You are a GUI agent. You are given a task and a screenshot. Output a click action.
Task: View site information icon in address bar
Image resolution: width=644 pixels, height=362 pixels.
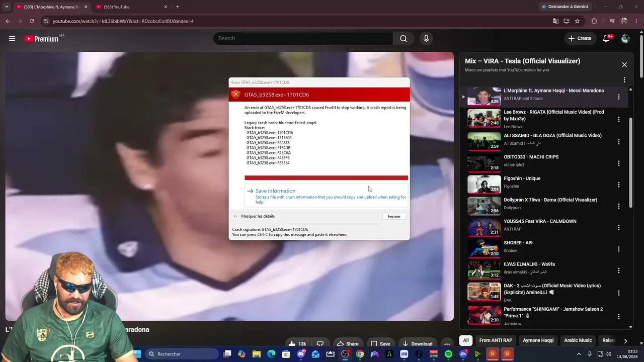[x=46, y=21]
